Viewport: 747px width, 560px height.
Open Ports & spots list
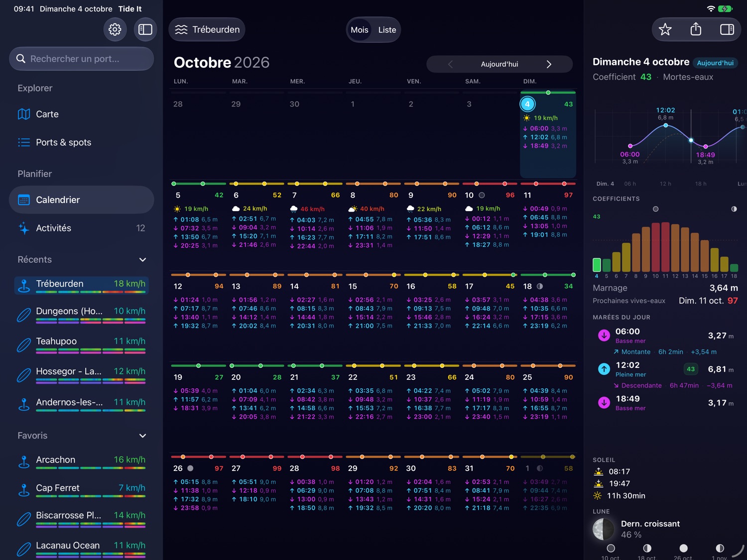pyautogui.click(x=82, y=142)
